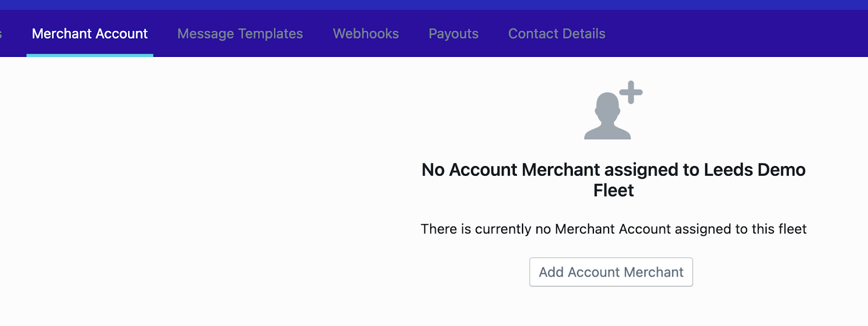
Task: Click the Add Account Merchant button
Action: (611, 272)
